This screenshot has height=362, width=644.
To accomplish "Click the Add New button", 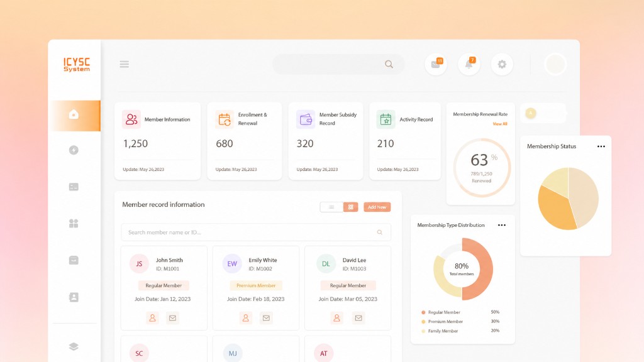I will (x=377, y=207).
